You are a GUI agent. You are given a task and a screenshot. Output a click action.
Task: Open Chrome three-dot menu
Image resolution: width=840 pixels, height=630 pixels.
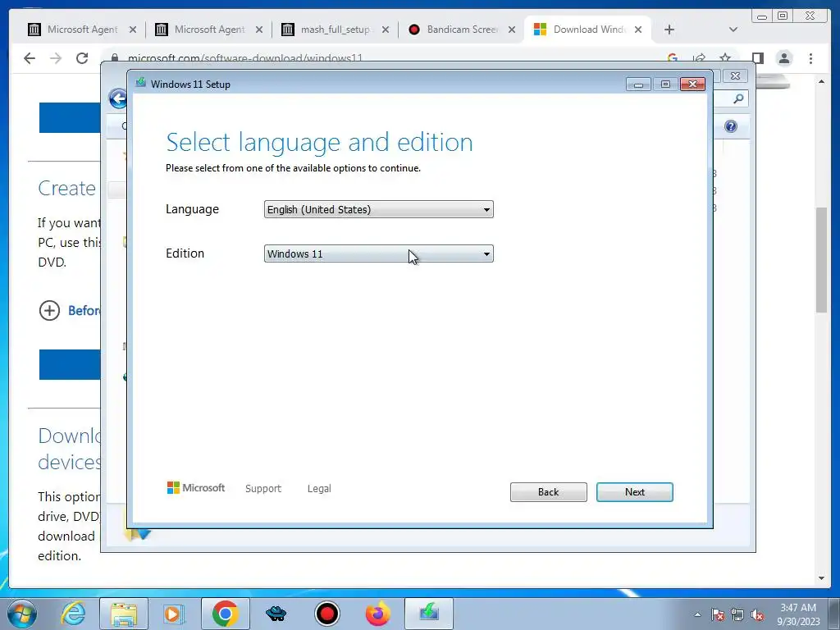(810, 58)
